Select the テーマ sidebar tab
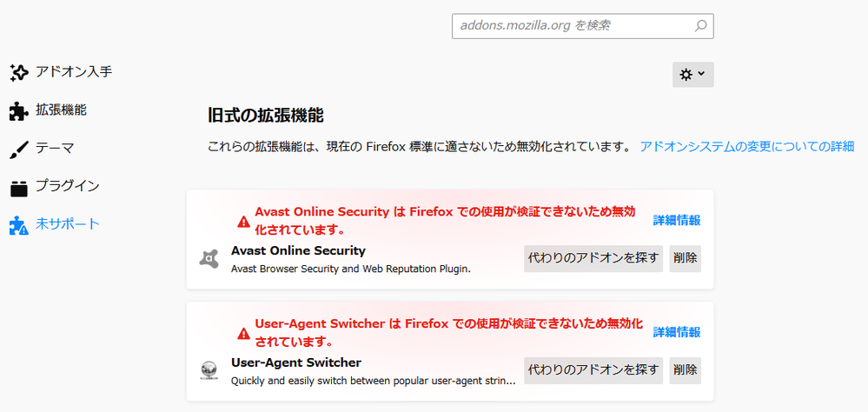This screenshot has height=412, width=868. tap(55, 149)
